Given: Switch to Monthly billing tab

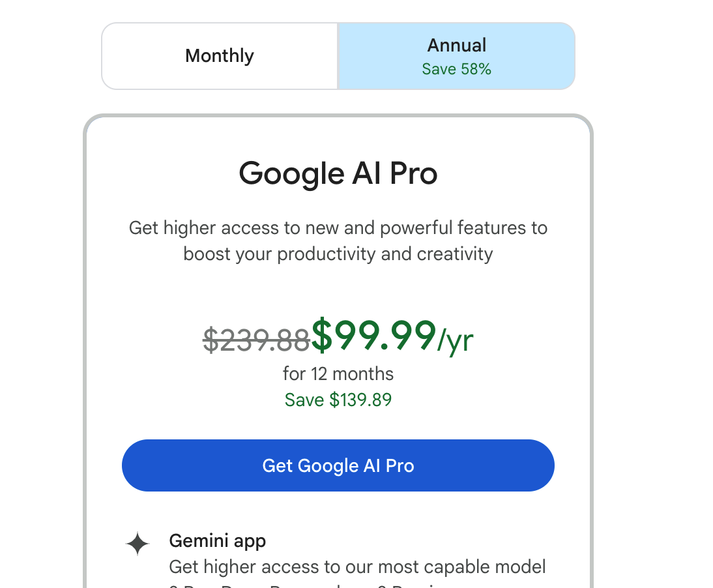Looking at the screenshot, I should pos(220,56).
